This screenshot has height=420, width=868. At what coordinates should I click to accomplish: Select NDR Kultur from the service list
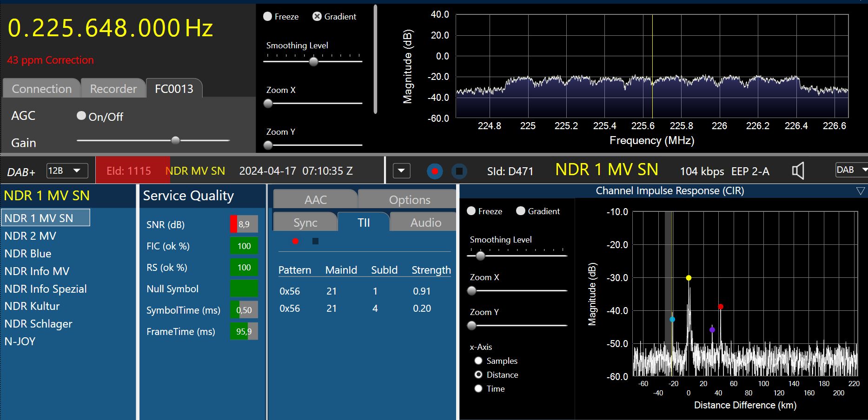click(32, 306)
